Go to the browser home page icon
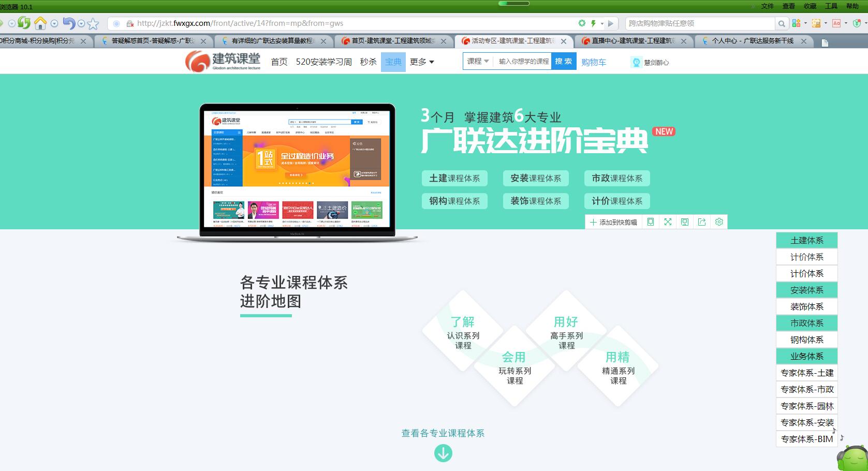 40,23
